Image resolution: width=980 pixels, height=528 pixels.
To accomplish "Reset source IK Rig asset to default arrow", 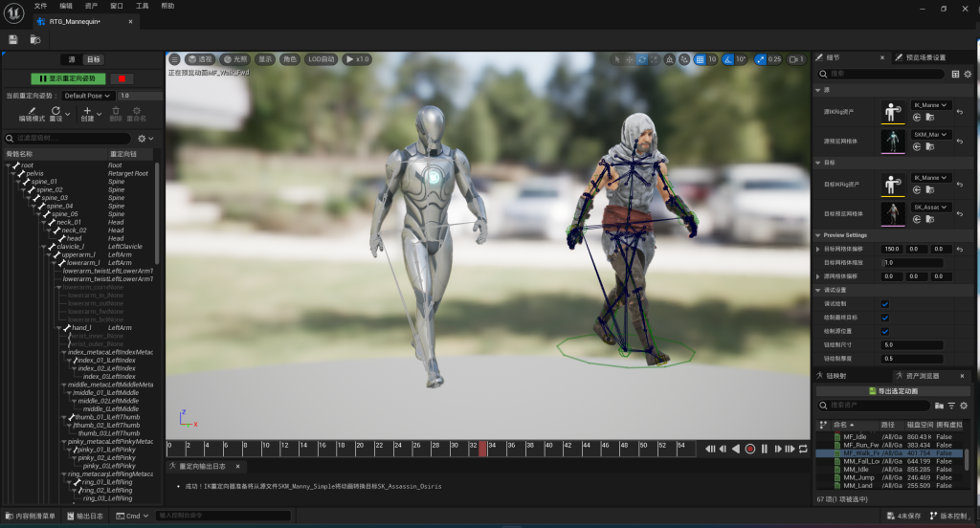I will [x=960, y=112].
